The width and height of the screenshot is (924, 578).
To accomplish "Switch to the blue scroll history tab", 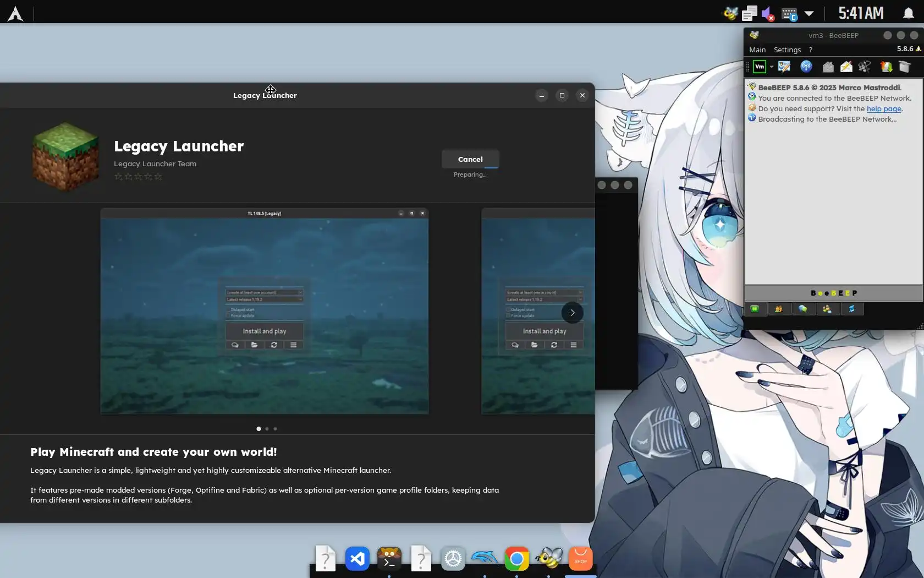I will coord(851,309).
